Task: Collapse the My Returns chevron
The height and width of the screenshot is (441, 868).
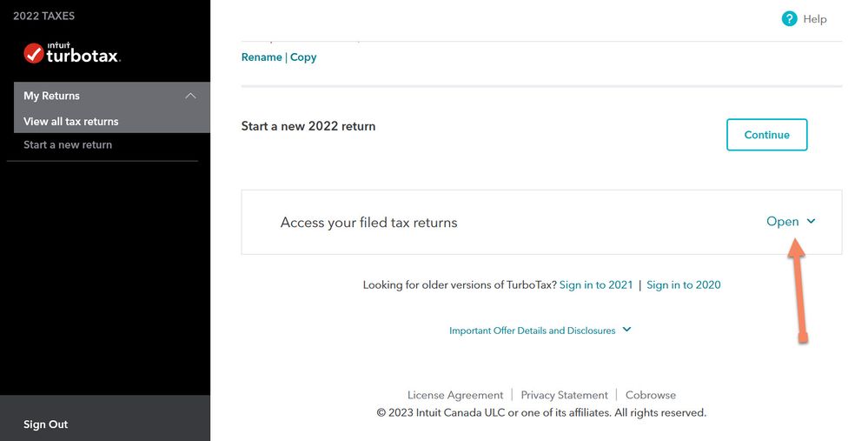Action: click(190, 96)
